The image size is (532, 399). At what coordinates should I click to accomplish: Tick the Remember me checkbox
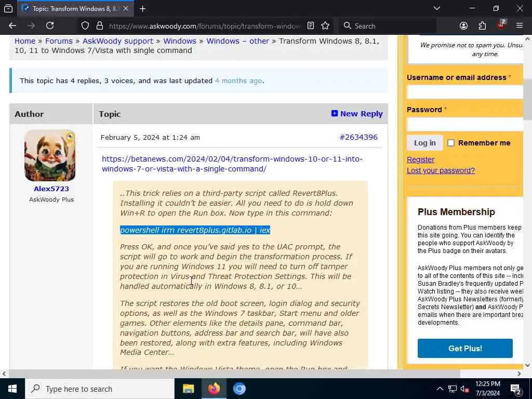pyautogui.click(x=450, y=143)
